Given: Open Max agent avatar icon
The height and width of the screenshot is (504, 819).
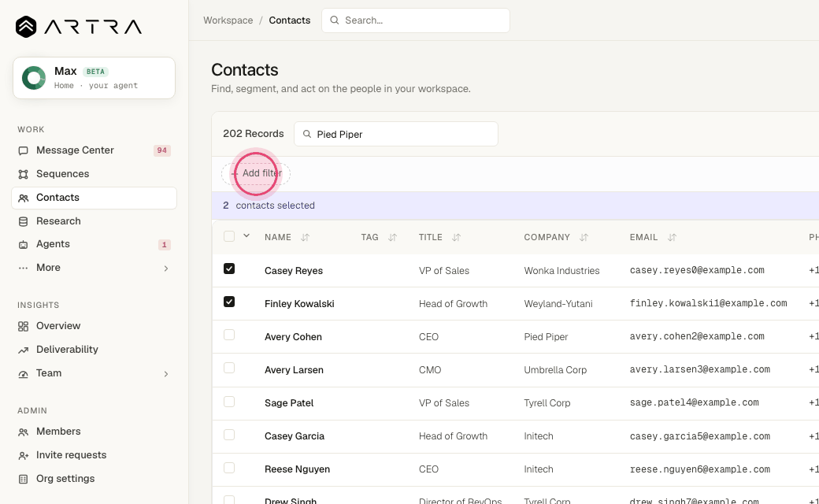Looking at the screenshot, I should [x=33, y=78].
